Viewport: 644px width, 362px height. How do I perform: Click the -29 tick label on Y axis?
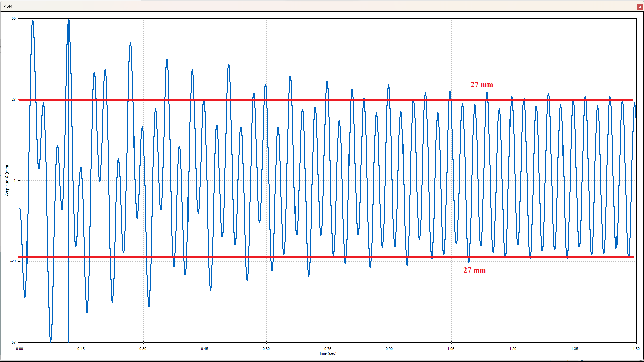(x=13, y=261)
